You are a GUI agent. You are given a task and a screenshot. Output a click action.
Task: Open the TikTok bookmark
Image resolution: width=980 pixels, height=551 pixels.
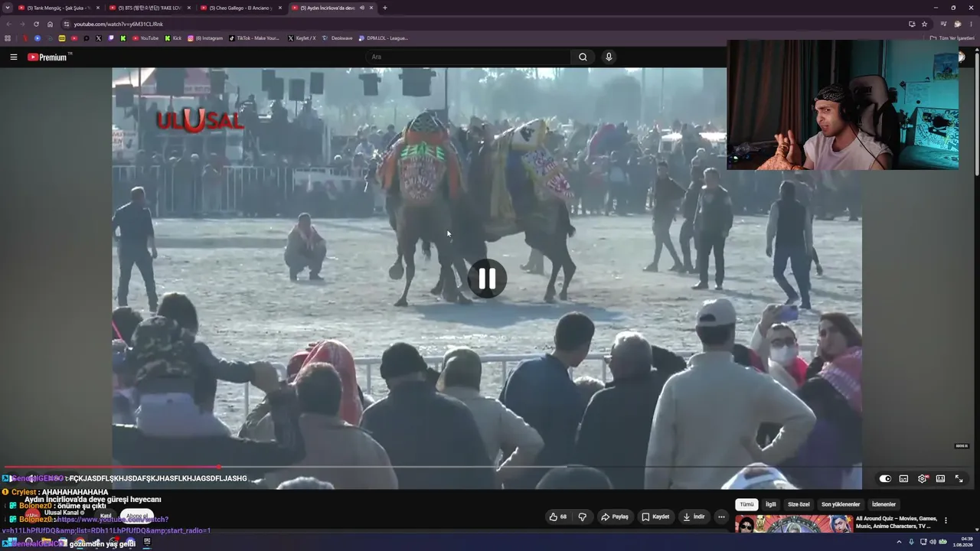pos(255,37)
